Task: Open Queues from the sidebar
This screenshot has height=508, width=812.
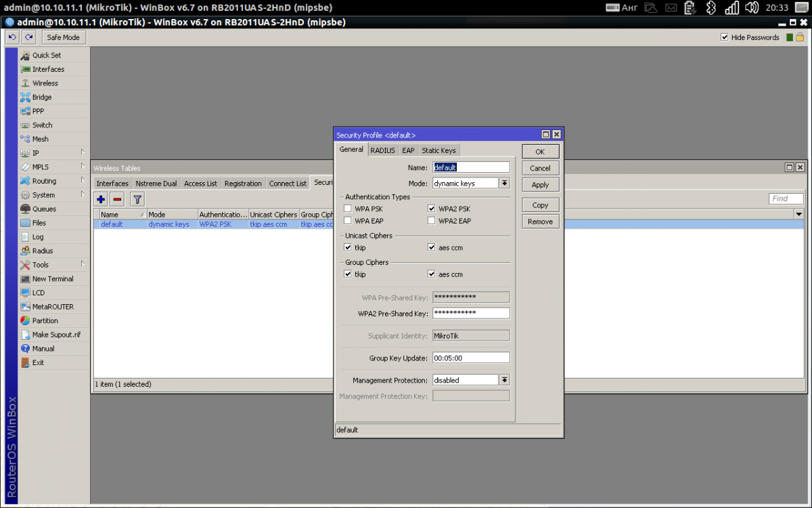Action: click(44, 209)
